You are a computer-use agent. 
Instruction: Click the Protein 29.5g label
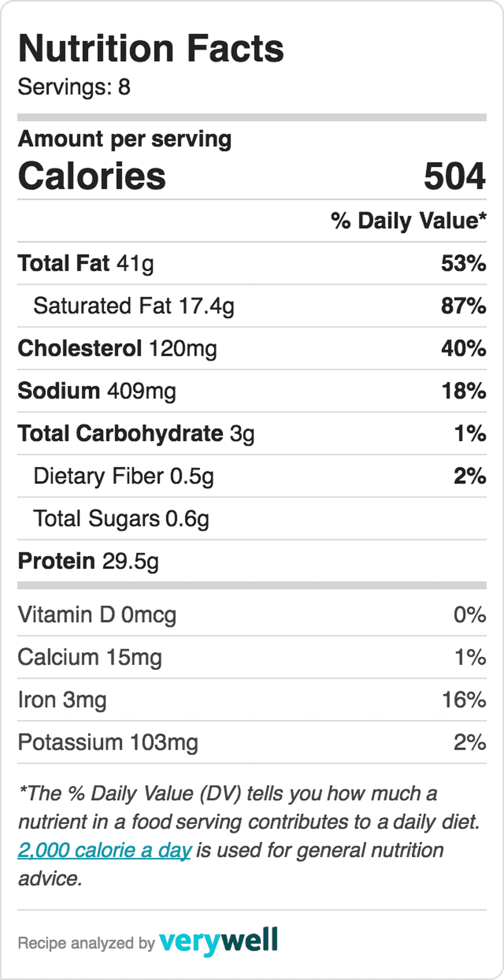(88, 561)
